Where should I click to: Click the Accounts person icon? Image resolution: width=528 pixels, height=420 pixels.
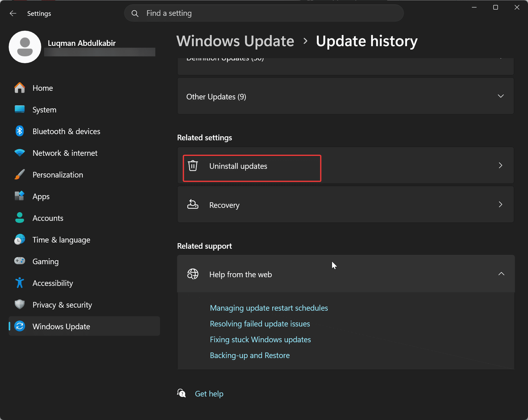pos(20,218)
